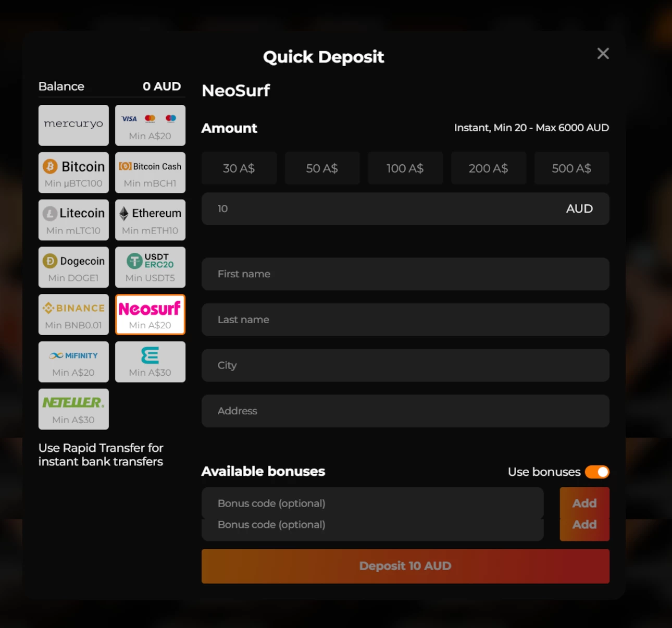Click the Available bonuses heading

pos(263,472)
